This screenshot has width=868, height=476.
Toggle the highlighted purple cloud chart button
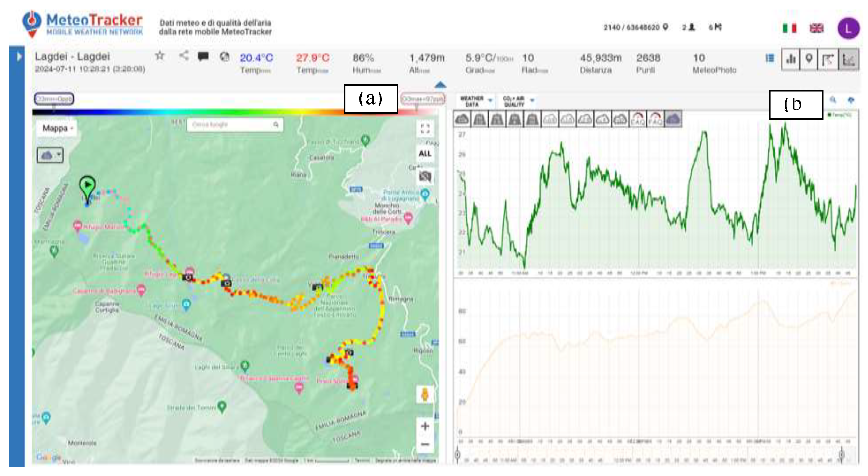673,119
